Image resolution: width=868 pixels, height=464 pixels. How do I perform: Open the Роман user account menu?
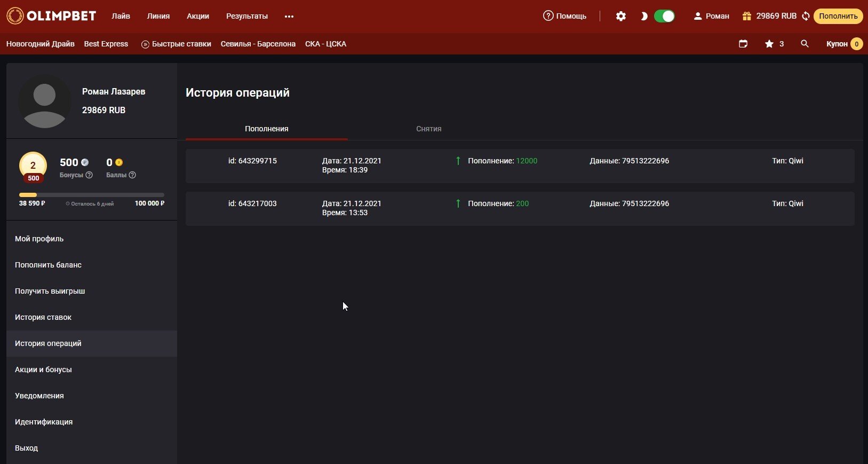coord(711,16)
